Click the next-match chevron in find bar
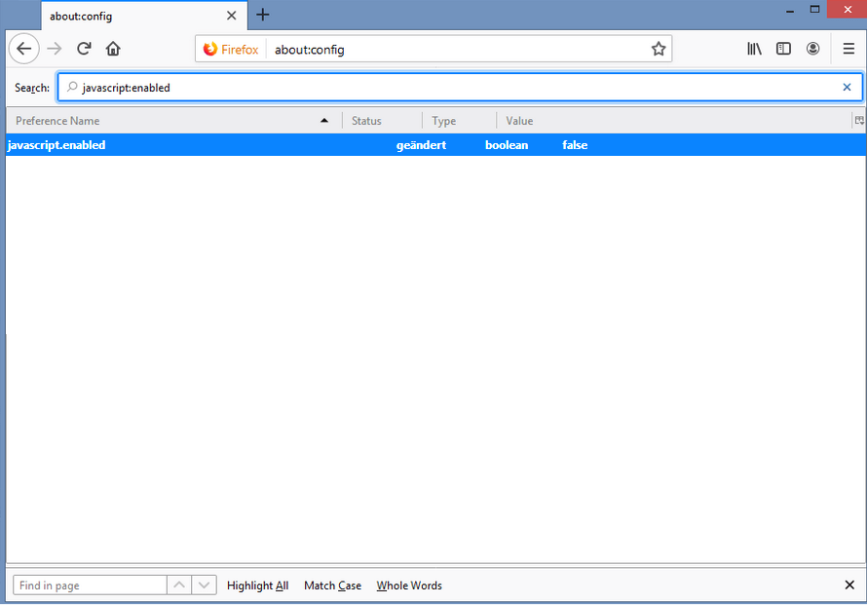 click(205, 585)
